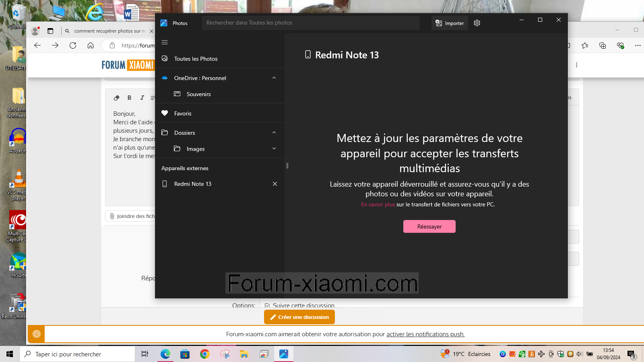Image resolution: width=644 pixels, height=362 pixels.
Task: Select the Internet Explorer desktop icon
Action: tap(95, 12)
